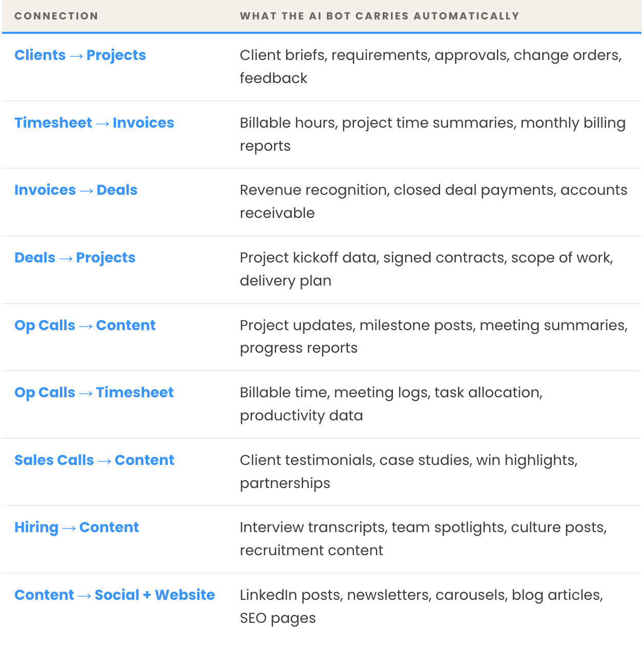The image size is (644, 648).
Task: Follow the Deals → Projects link
Action: (x=75, y=258)
